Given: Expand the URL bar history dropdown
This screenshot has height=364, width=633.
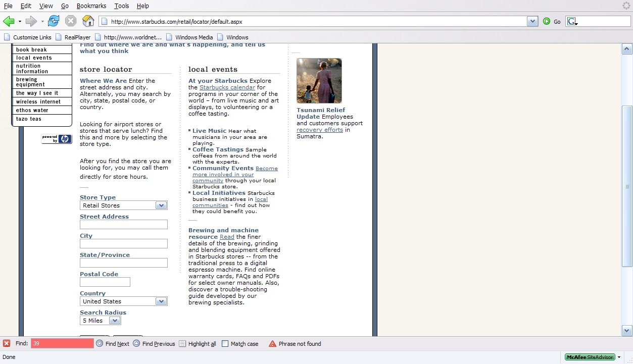Looking at the screenshot, I should [532, 22].
